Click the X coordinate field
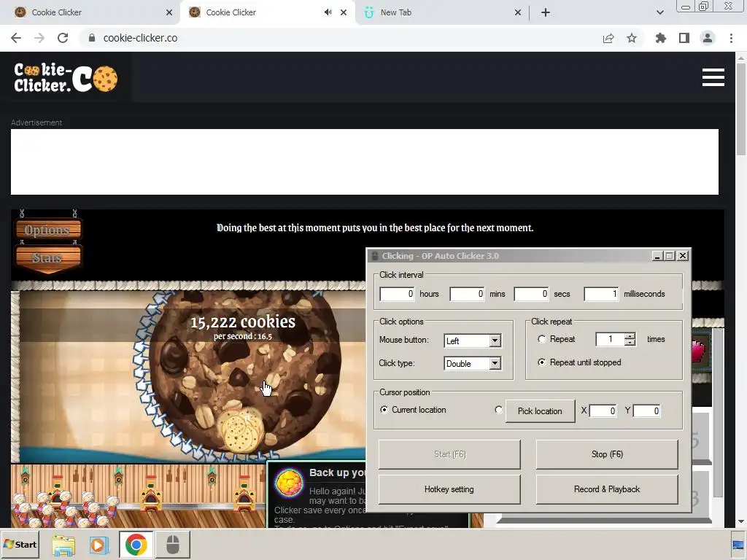This screenshot has width=747, height=560. (x=603, y=411)
